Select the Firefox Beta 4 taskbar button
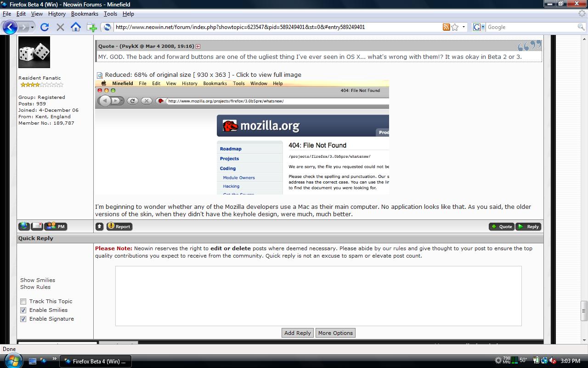588x368 pixels. coord(96,361)
